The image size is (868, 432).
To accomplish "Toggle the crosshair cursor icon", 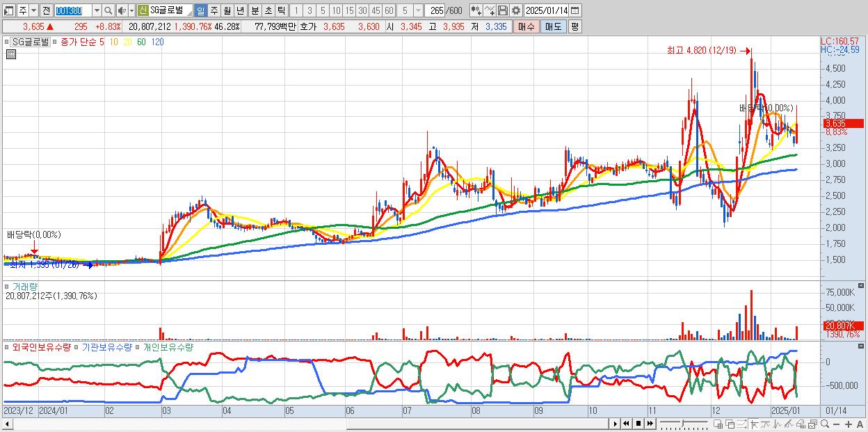I will point(755,424).
